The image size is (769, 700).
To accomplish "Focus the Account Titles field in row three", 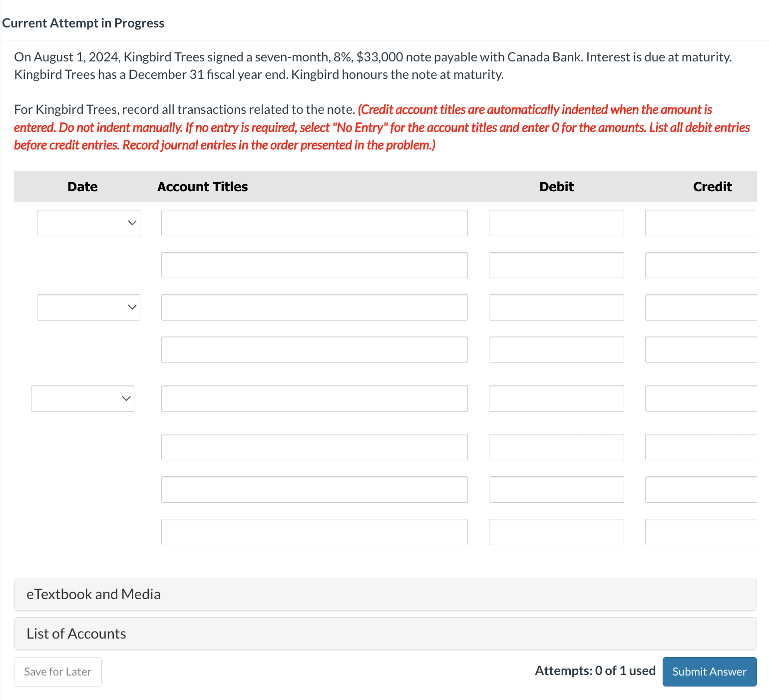I will point(315,307).
